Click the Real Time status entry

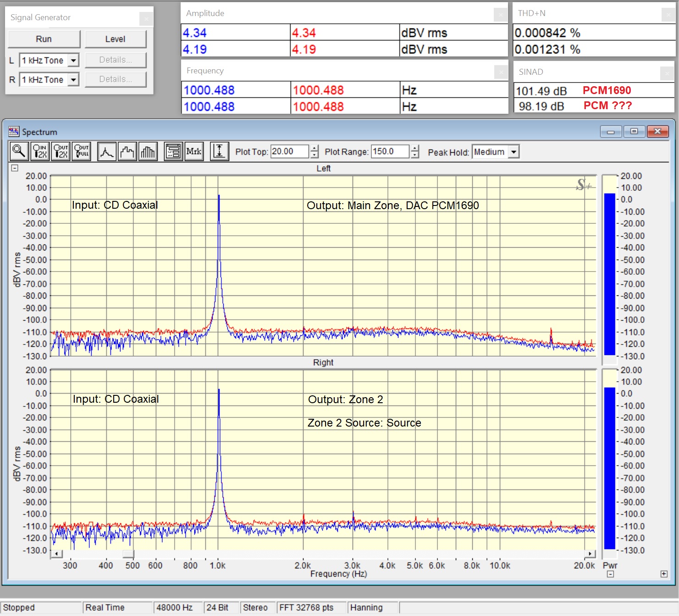tap(105, 607)
